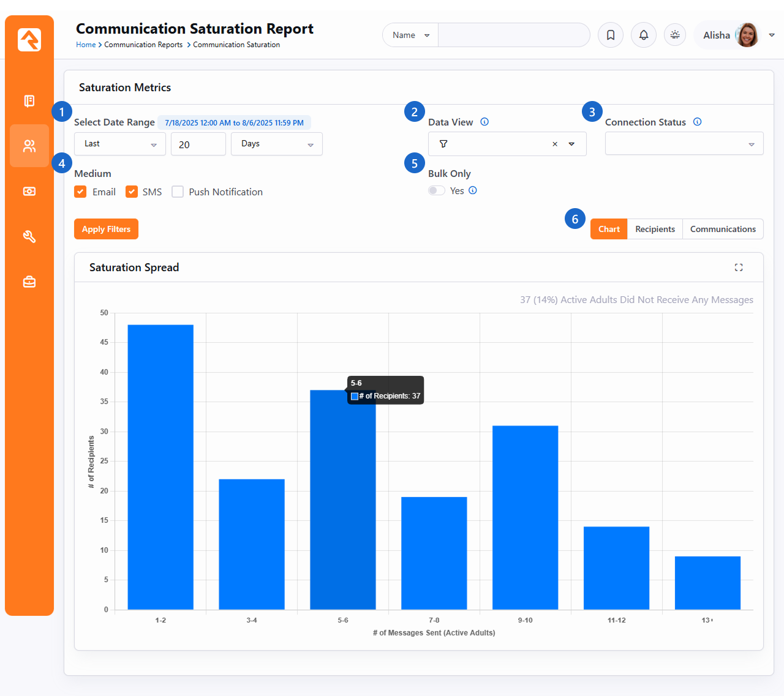
Task: Click the Home breadcrumb link
Action: tap(86, 45)
